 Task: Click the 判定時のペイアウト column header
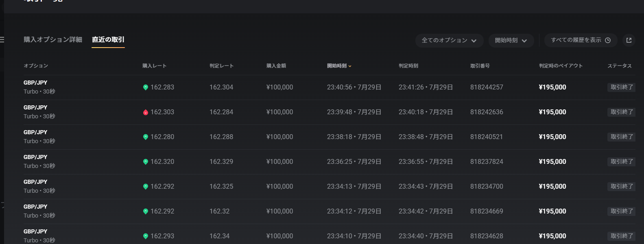[x=561, y=66]
